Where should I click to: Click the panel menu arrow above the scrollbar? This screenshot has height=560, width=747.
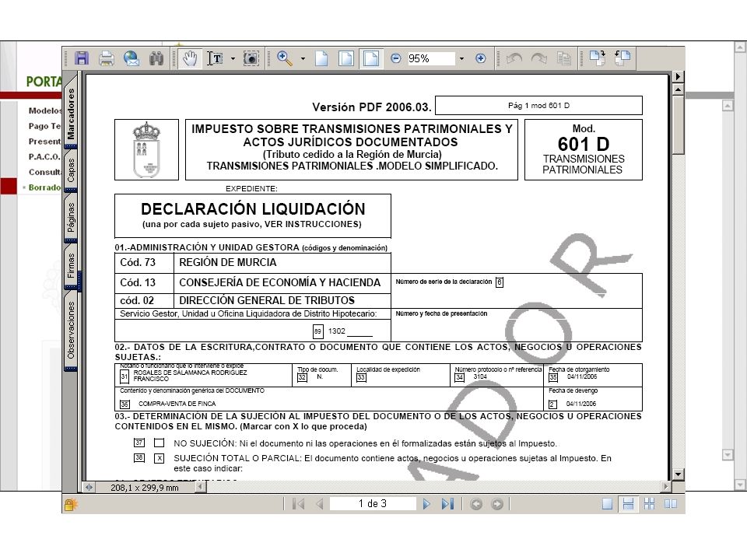coord(678,76)
